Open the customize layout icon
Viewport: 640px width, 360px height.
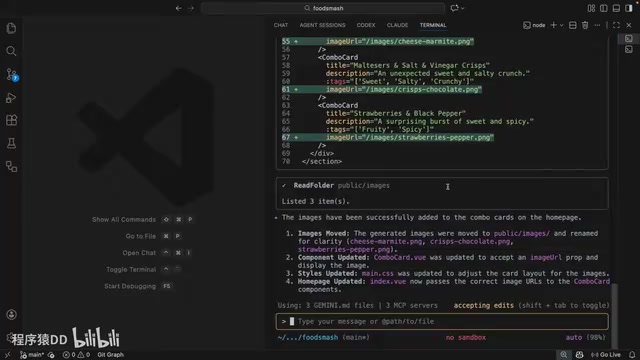point(591,8)
